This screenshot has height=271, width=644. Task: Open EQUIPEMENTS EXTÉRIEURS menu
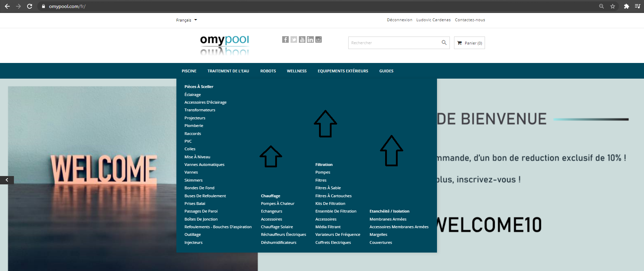tap(343, 71)
